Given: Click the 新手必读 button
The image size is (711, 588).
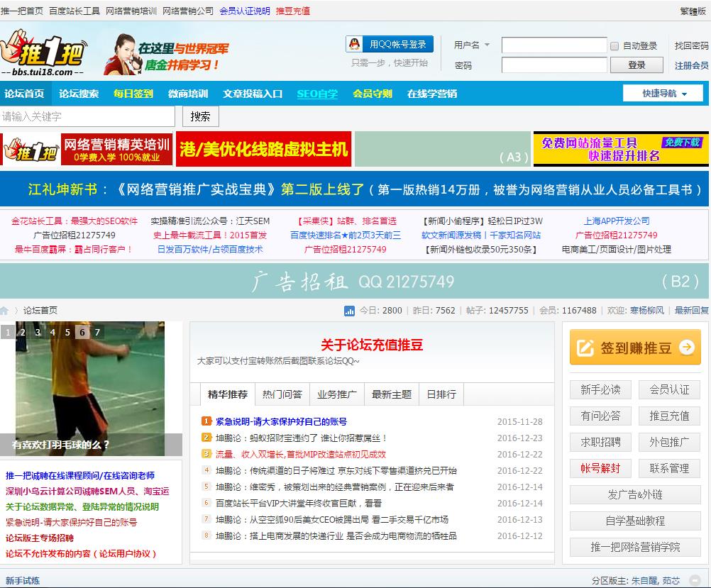Looking at the screenshot, I should click(600, 389).
